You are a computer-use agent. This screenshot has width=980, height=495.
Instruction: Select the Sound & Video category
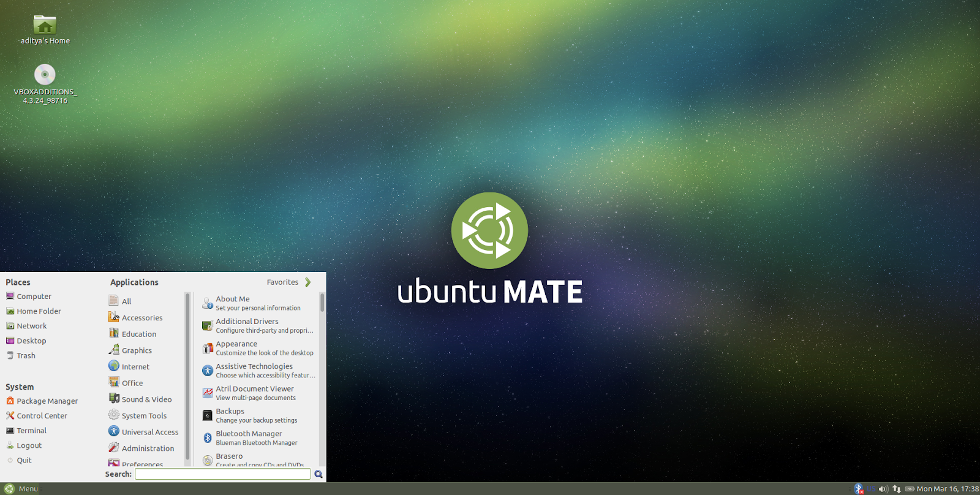tap(146, 399)
